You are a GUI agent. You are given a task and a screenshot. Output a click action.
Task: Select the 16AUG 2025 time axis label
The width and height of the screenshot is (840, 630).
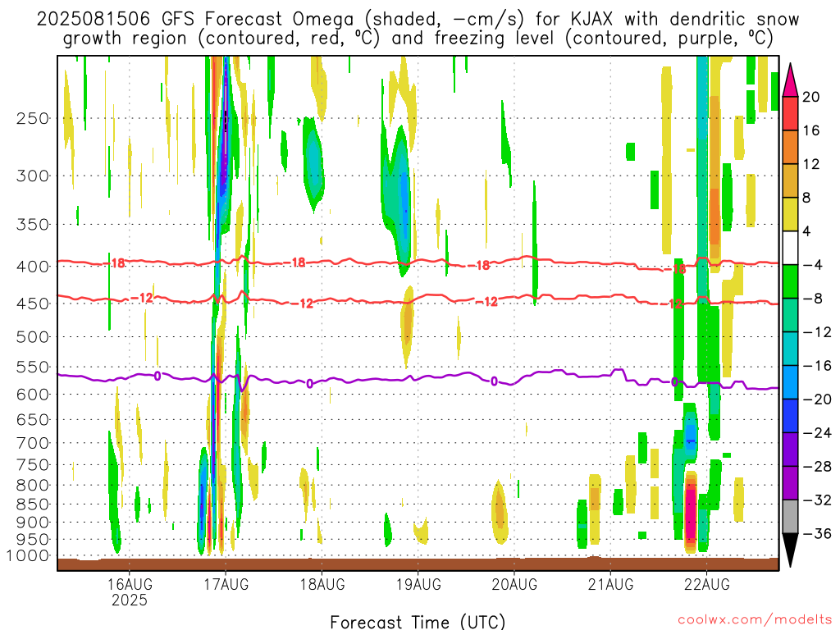coord(129,591)
